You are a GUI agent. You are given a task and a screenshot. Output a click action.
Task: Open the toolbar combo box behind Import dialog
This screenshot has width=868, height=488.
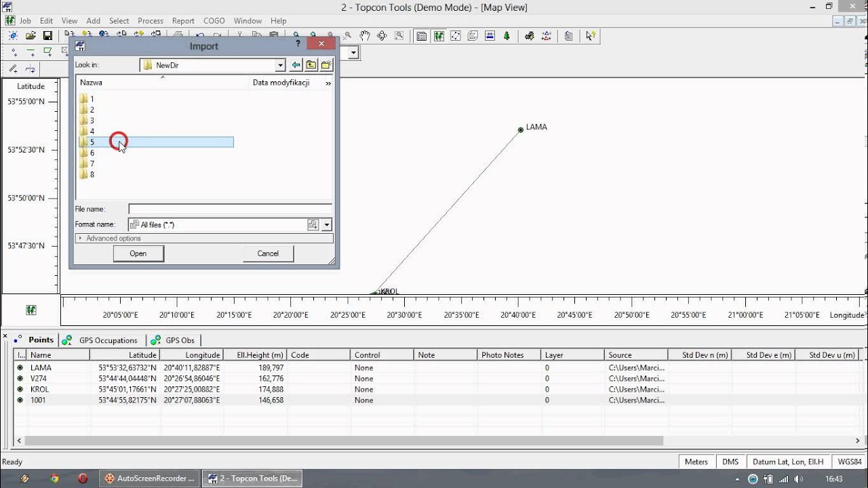tap(354, 52)
